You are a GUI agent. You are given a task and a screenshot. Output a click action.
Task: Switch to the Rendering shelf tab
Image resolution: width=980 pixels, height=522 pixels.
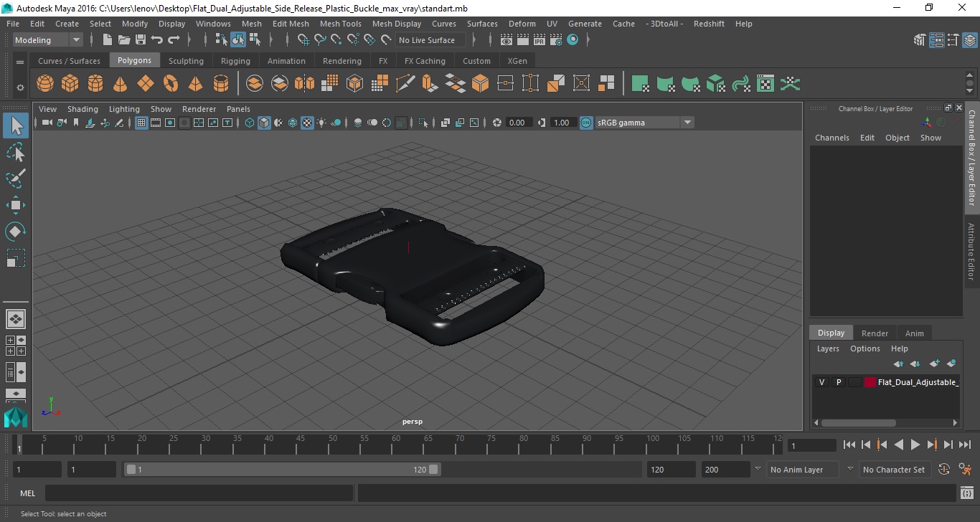coord(342,61)
